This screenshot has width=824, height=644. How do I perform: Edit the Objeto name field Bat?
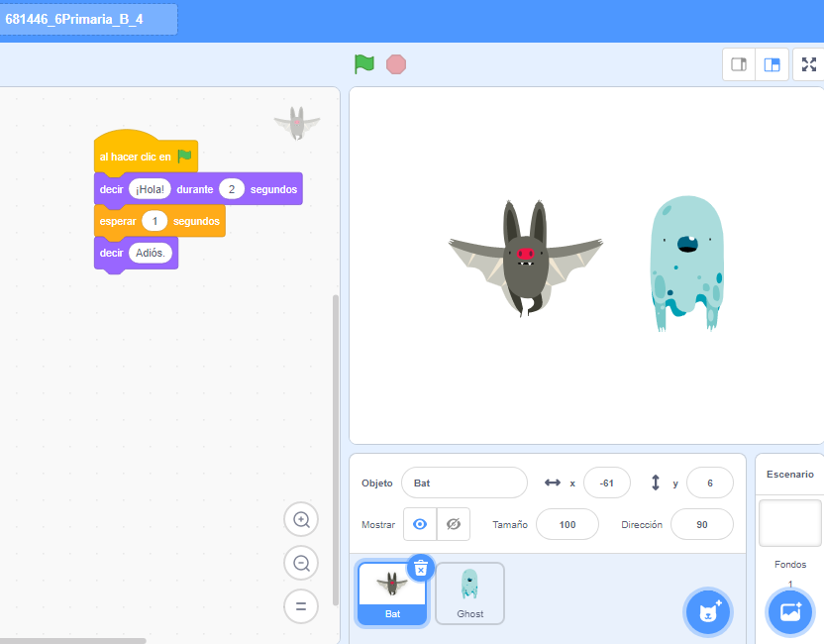pos(464,483)
